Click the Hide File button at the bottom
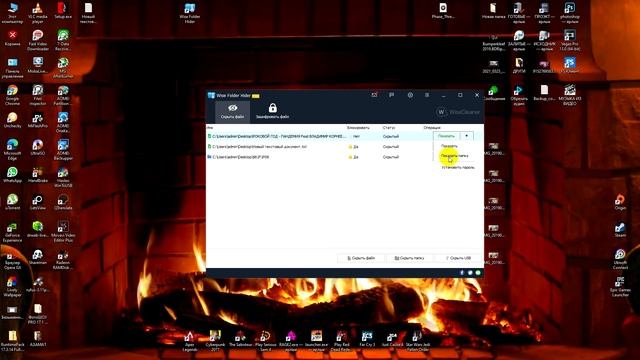Screen dimensions: 640x360 click(x=361, y=258)
